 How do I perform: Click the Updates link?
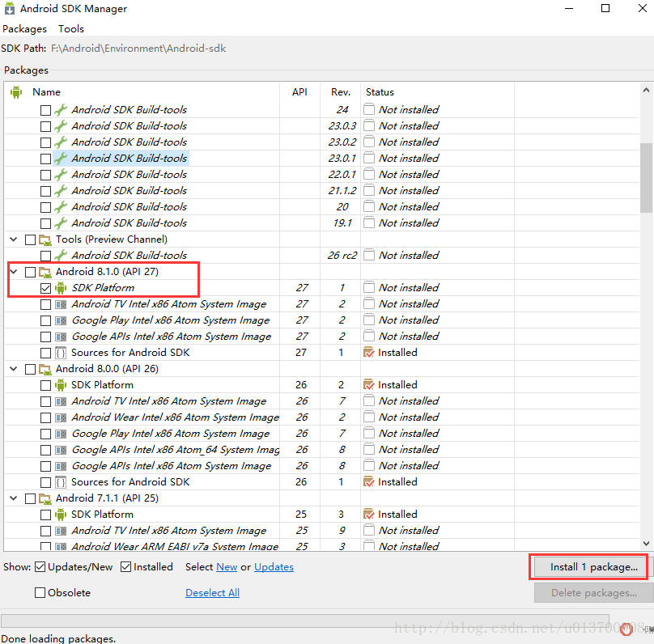pos(274,567)
